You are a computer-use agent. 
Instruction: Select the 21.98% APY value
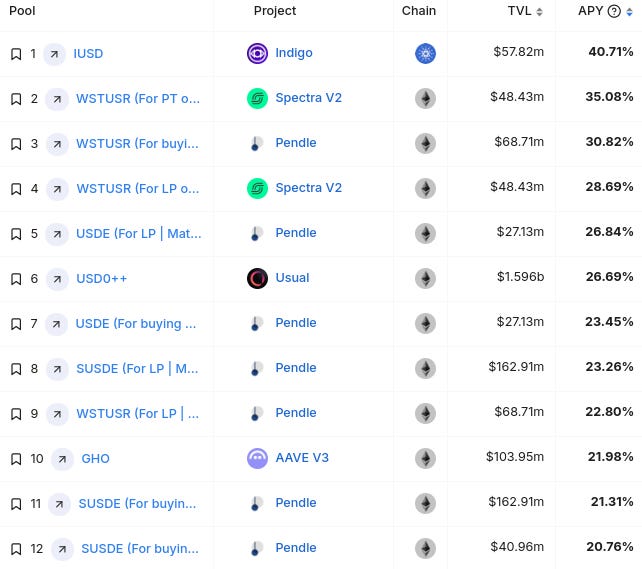click(611, 457)
